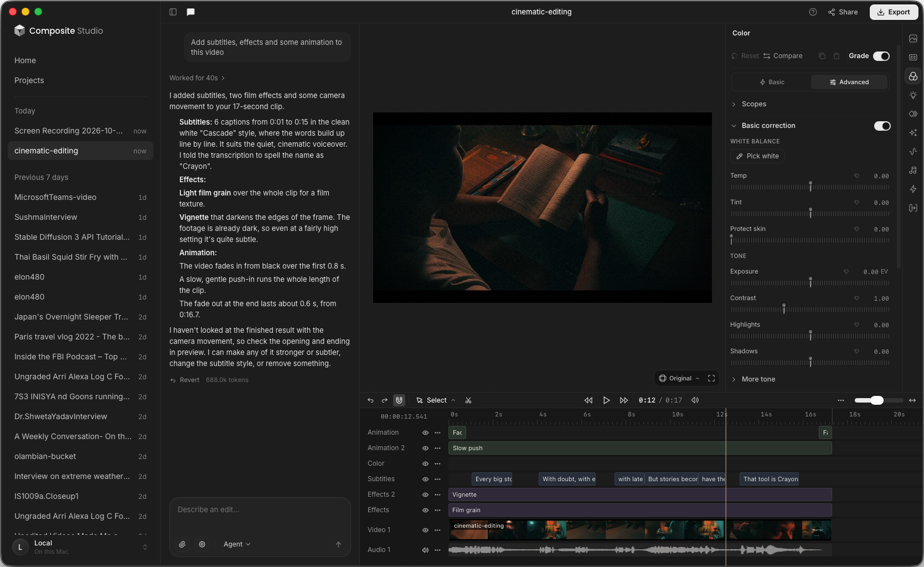Switch to the Advanced color tab

pyautogui.click(x=849, y=82)
